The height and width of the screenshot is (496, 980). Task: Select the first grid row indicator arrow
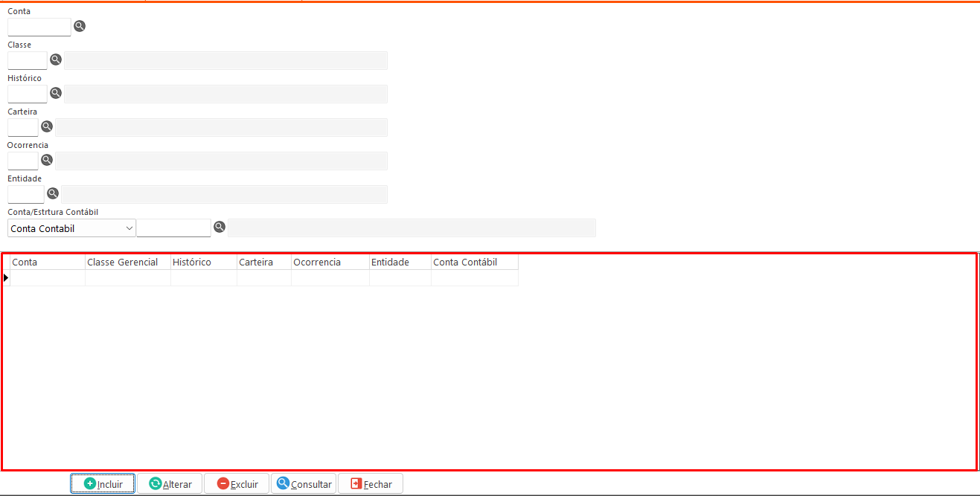[6, 277]
